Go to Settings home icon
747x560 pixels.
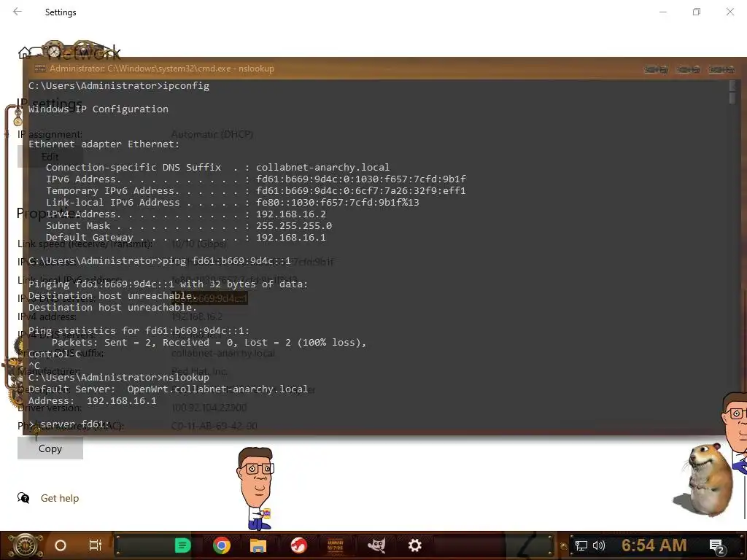24,52
